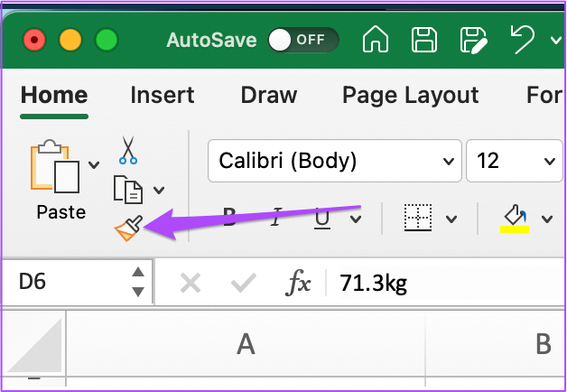The image size is (567, 392).
Task: Click the Name Box up/down stepper
Action: pos(138,282)
